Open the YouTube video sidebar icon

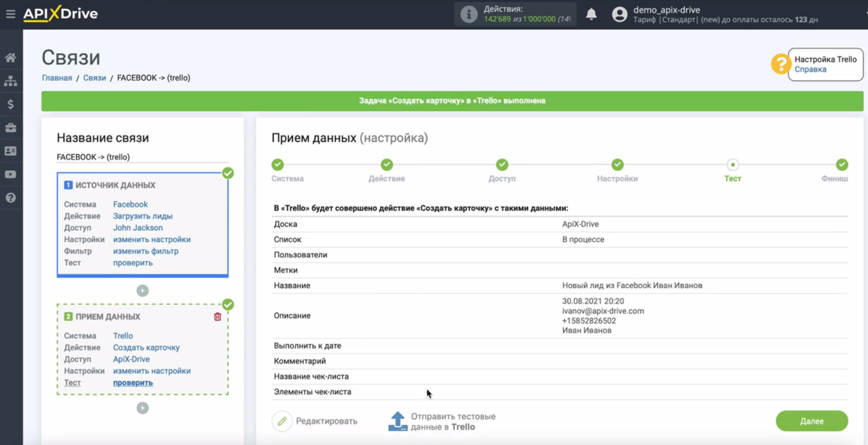[x=11, y=174]
